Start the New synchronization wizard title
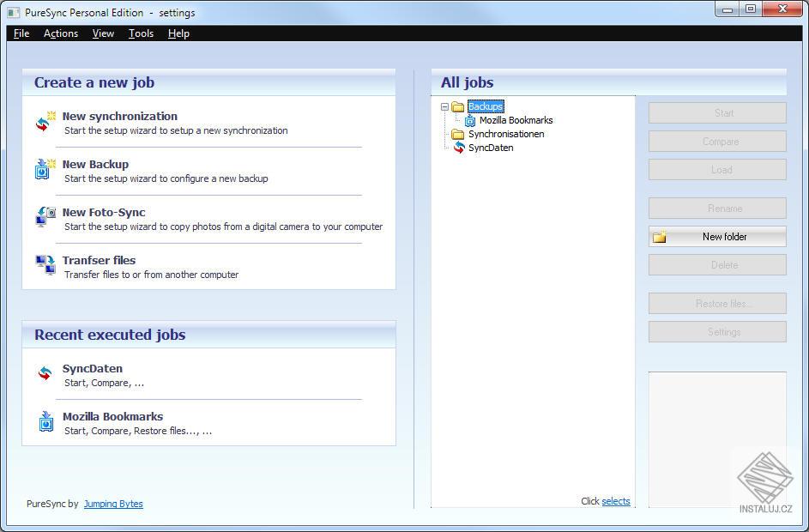Viewport: 809px width, 532px height. [x=120, y=117]
